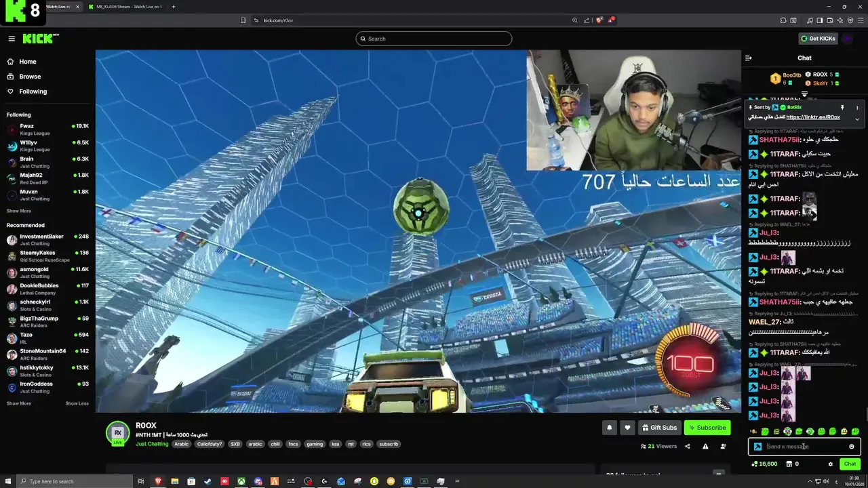Image resolution: width=868 pixels, height=488 pixels.
Task: Click the ROOX streamer avatar
Action: (x=117, y=433)
